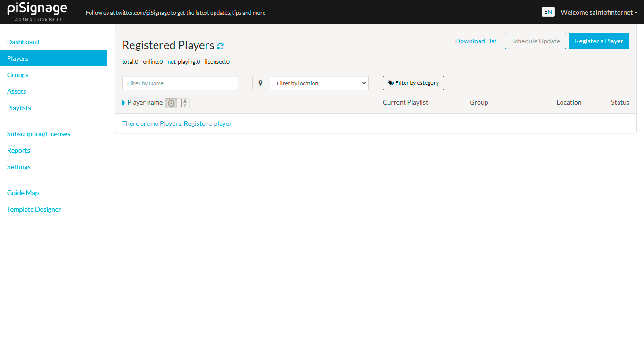
Task: Open the Filter by location dropdown
Action: (x=319, y=83)
